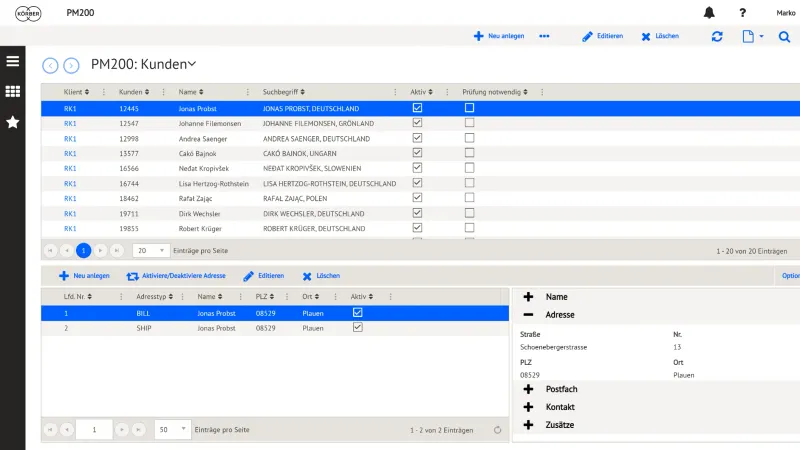The image size is (800, 450).
Task: Click the Körber logo
Action: (x=28, y=13)
